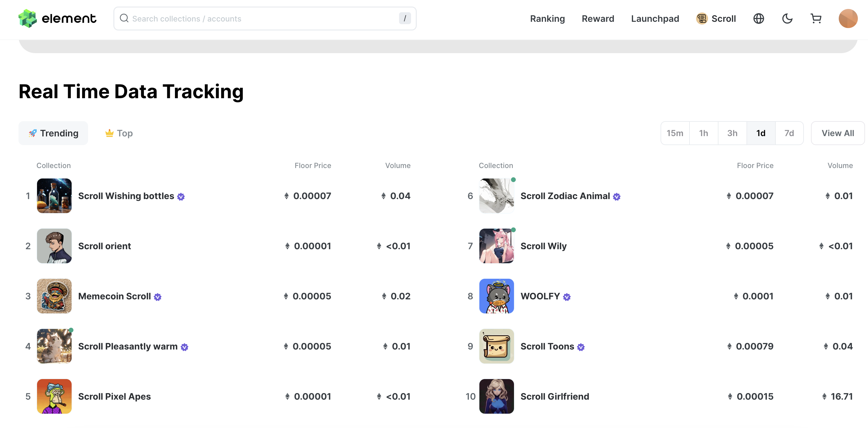Image resolution: width=868 pixels, height=428 pixels.
Task: Open Memecoin Scroll thumbnail
Action: tap(54, 296)
